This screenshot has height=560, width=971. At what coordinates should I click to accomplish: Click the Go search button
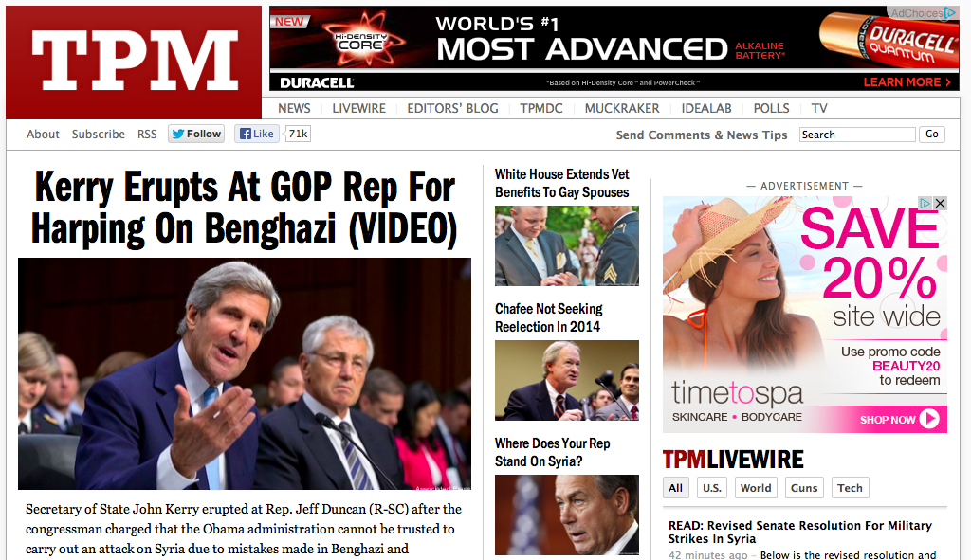click(x=932, y=135)
